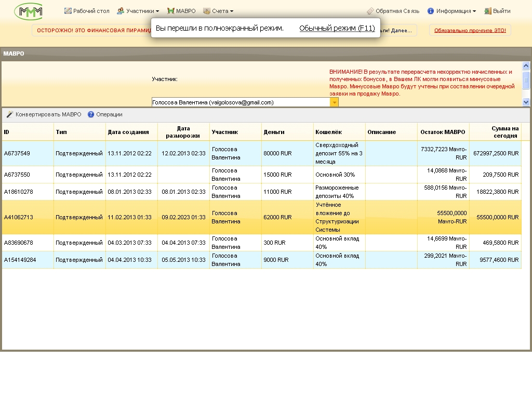Click the Участники people icon
Viewport: 532px width, 399px height.
(121, 11)
